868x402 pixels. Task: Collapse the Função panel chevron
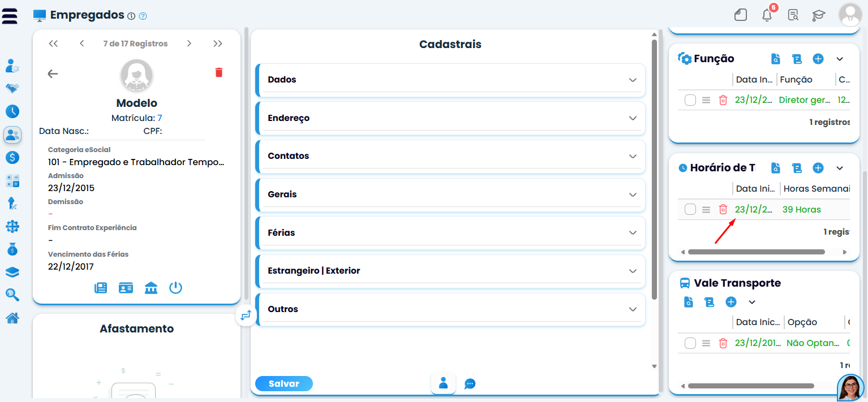click(x=840, y=59)
